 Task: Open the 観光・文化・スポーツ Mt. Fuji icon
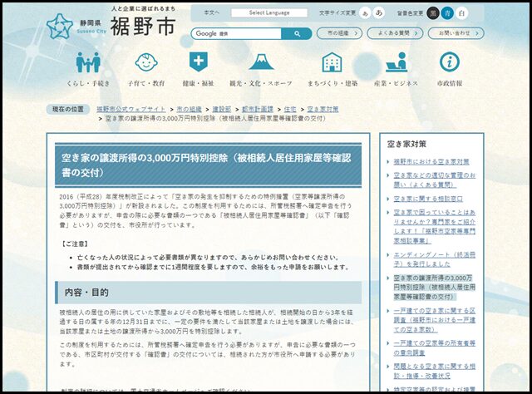point(261,62)
